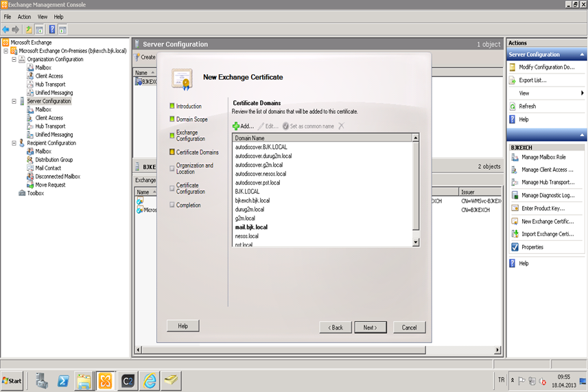
Task: Click Set as common name checkmark icon
Action: pos(285,126)
